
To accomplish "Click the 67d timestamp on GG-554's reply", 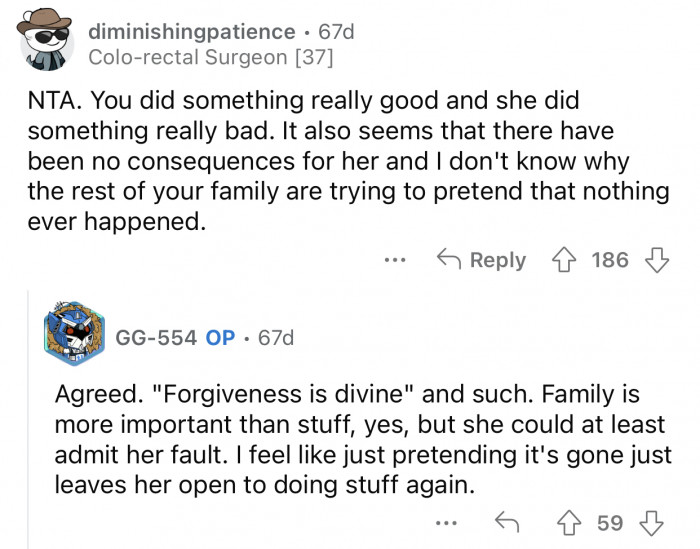I will (x=276, y=338).
